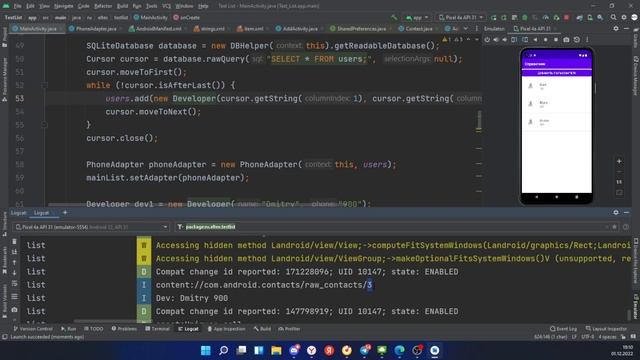Click the emulator power button icon
The height and width of the screenshot is (360, 640).
pos(487,40)
